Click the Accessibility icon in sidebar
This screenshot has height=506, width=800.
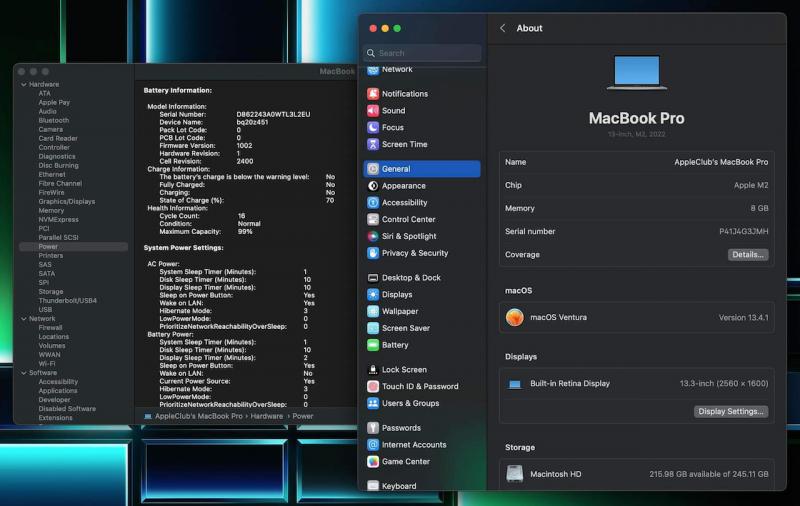[373, 203]
